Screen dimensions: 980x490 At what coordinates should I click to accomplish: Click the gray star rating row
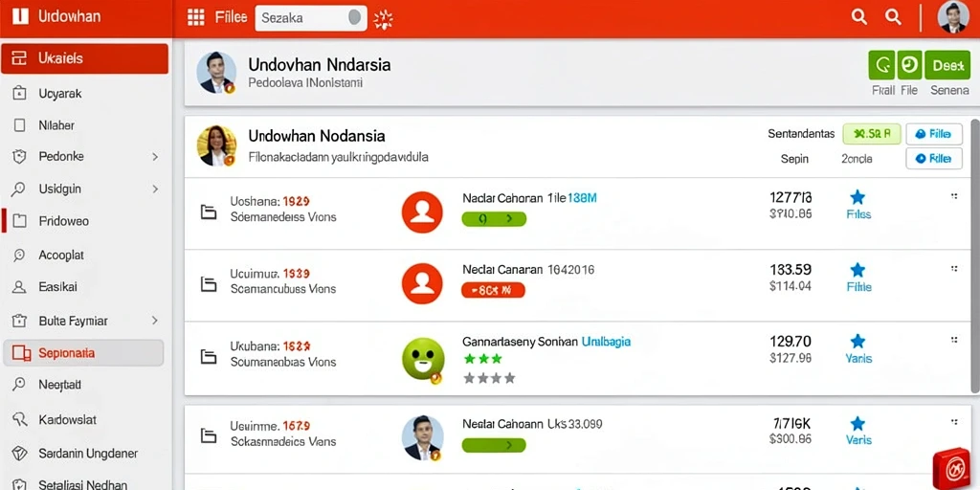pyautogui.click(x=489, y=377)
